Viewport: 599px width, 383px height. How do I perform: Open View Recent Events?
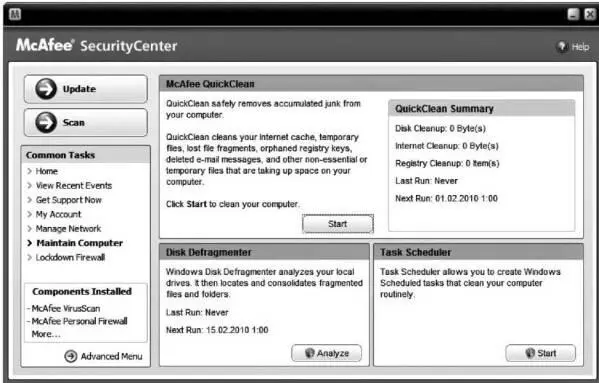[x=74, y=186]
